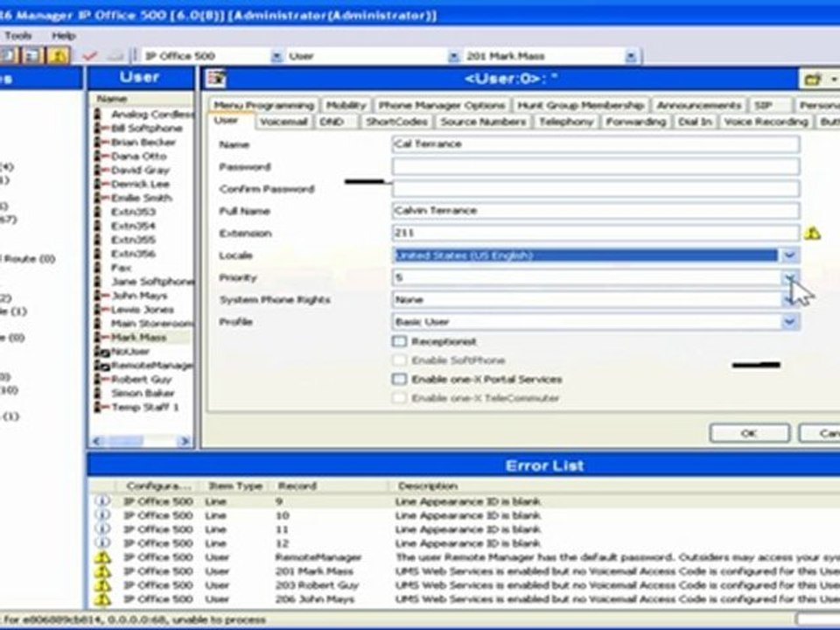The image size is (840, 630).
Task: Toggle Enable one-X TeleCommuter checkbox
Action: [399, 398]
